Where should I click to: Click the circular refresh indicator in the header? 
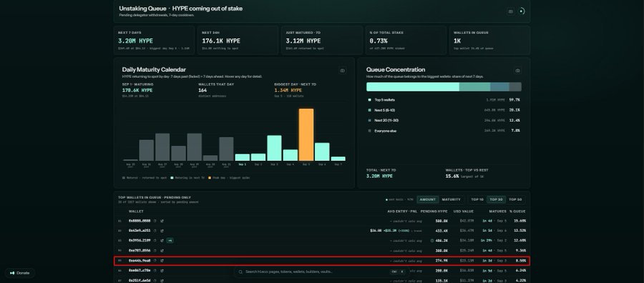pyautogui.click(x=522, y=11)
